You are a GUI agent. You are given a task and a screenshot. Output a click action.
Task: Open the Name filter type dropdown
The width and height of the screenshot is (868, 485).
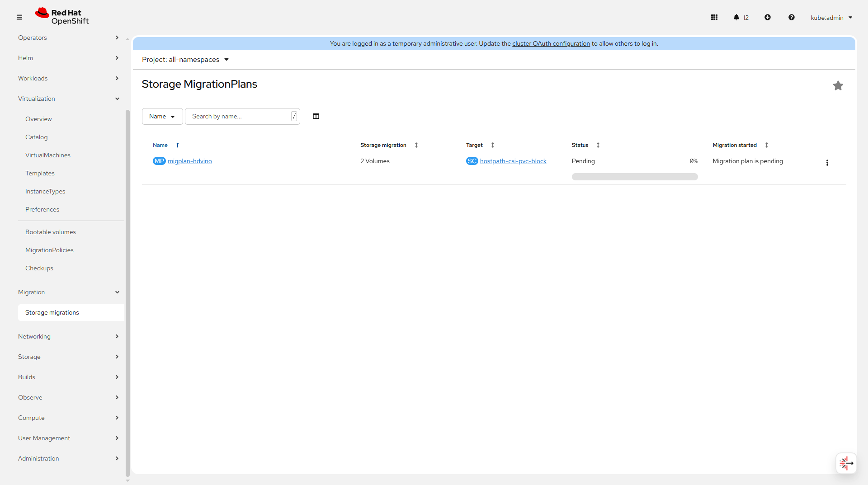click(x=162, y=116)
